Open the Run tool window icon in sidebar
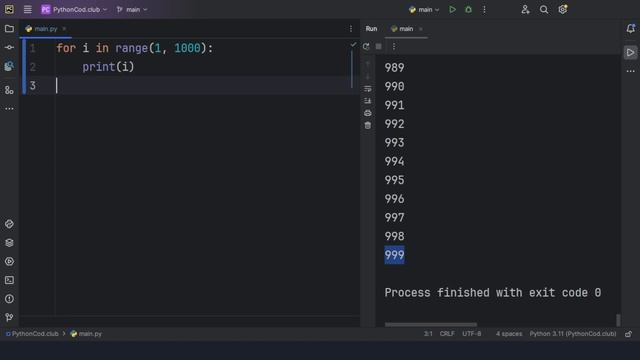Viewport: 640px width, 360px height. pyautogui.click(x=9, y=262)
